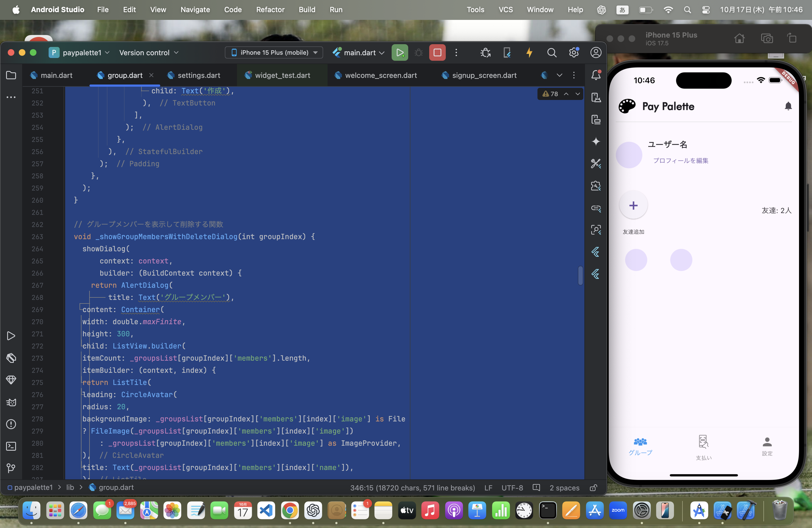Click the green Run button

coord(400,52)
